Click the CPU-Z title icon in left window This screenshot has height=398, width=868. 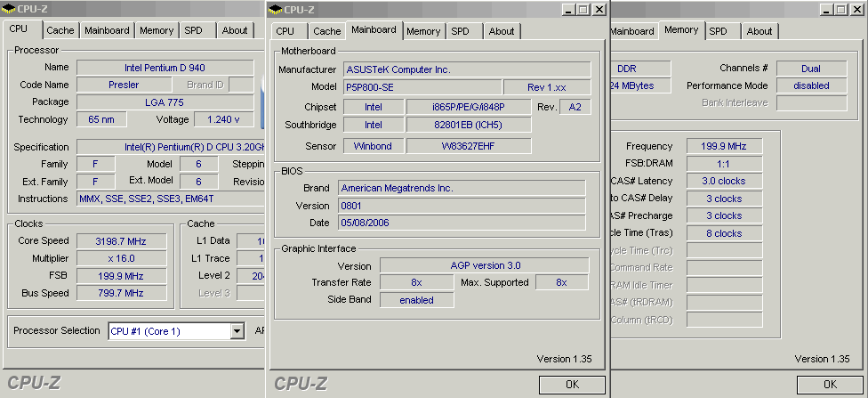[x=8, y=9]
